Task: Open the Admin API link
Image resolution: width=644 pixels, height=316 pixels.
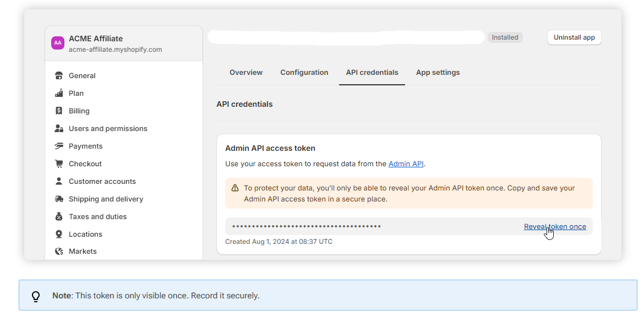Action: point(406,164)
